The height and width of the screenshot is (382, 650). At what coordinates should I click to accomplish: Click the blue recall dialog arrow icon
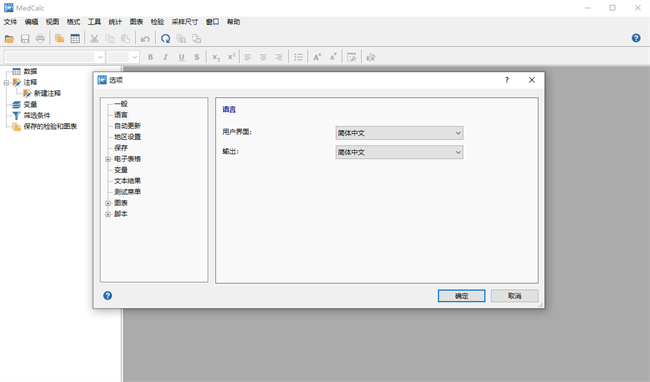[x=165, y=39]
